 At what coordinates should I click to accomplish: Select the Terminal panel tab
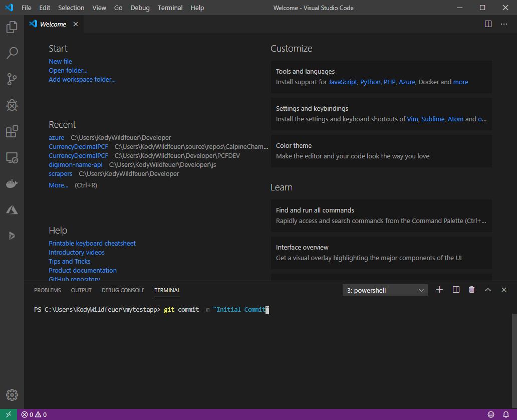pyautogui.click(x=167, y=290)
